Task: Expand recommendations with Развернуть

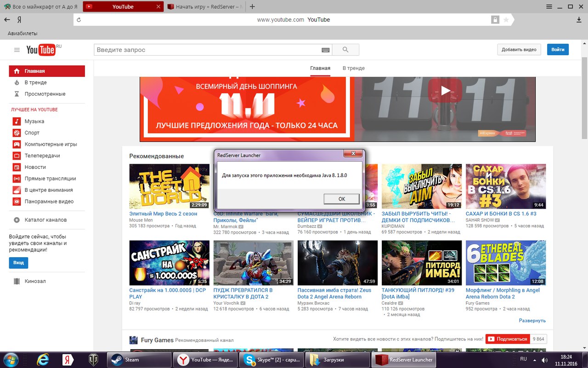Action: tap(532, 321)
